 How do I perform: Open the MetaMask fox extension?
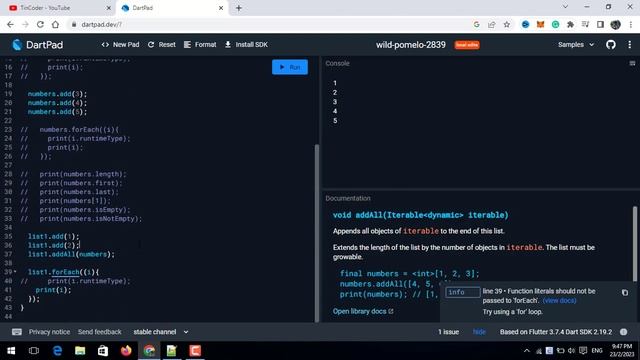540,24
